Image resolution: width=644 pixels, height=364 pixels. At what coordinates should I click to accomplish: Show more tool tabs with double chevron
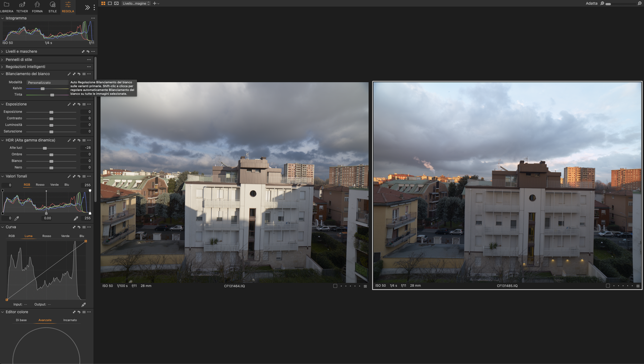pyautogui.click(x=88, y=8)
